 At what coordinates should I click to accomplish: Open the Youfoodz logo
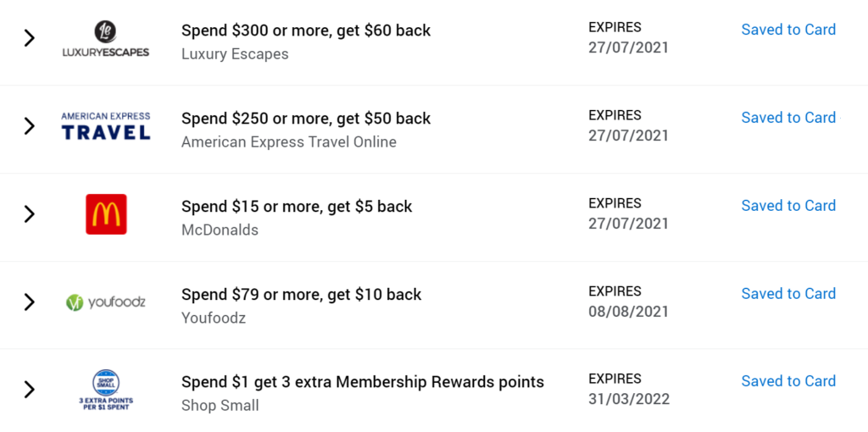point(105,302)
